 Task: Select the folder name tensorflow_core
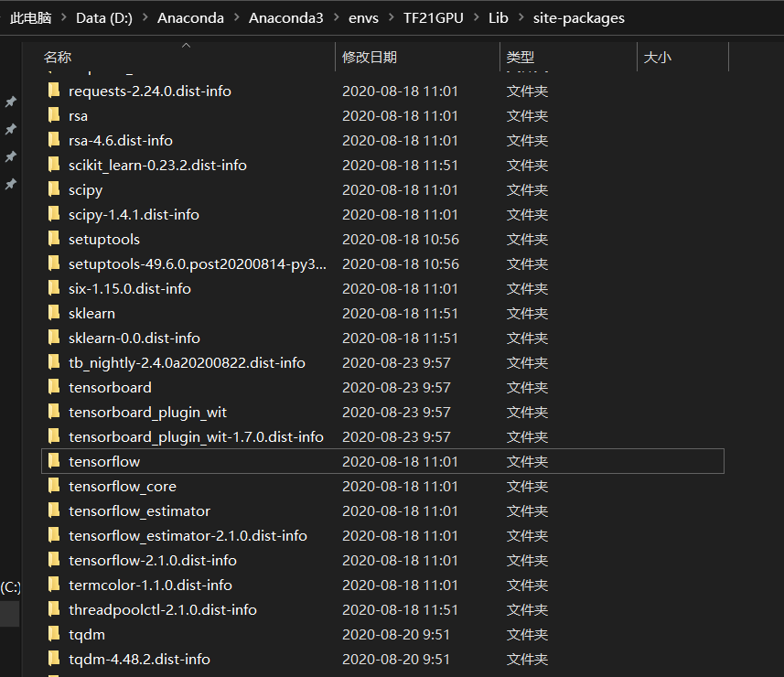123,486
